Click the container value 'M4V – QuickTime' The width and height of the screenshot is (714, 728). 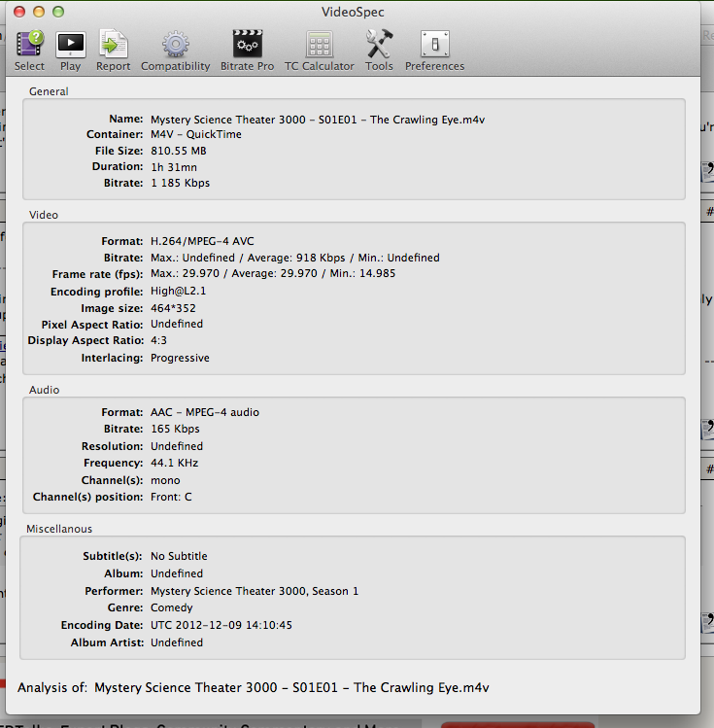pos(196,135)
